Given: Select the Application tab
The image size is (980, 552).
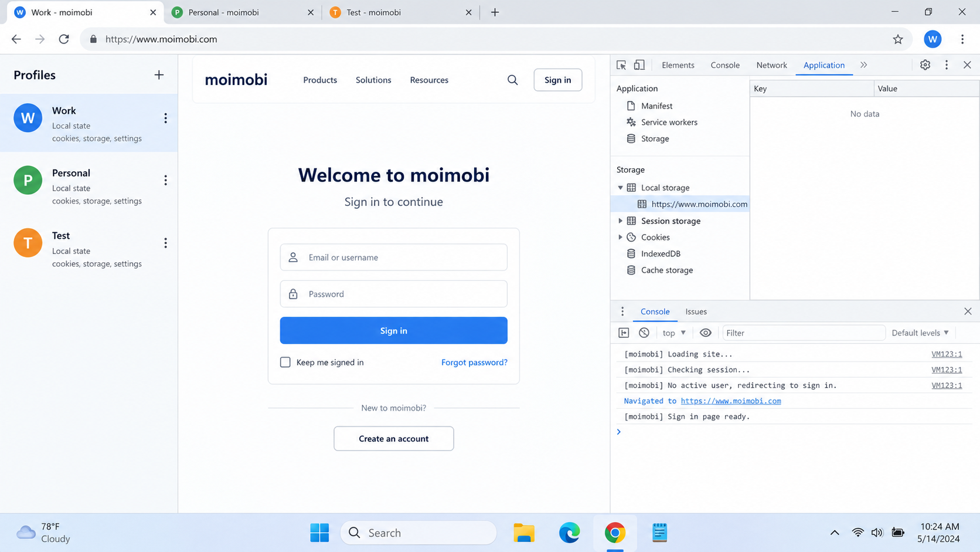Looking at the screenshot, I should coord(824,65).
